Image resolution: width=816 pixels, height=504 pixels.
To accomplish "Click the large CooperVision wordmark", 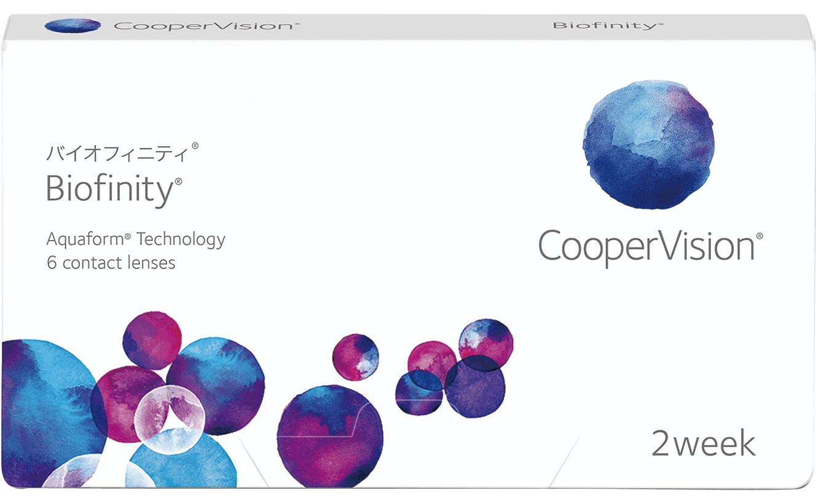I will [651, 247].
